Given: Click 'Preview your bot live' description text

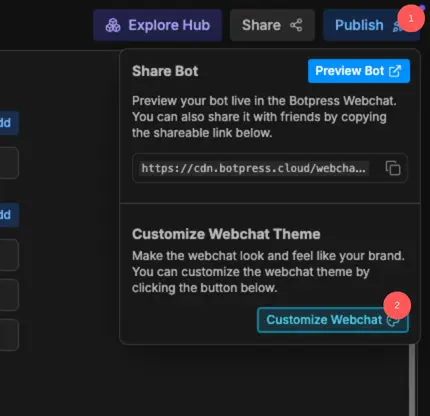Looking at the screenshot, I should click(x=264, y=117).
